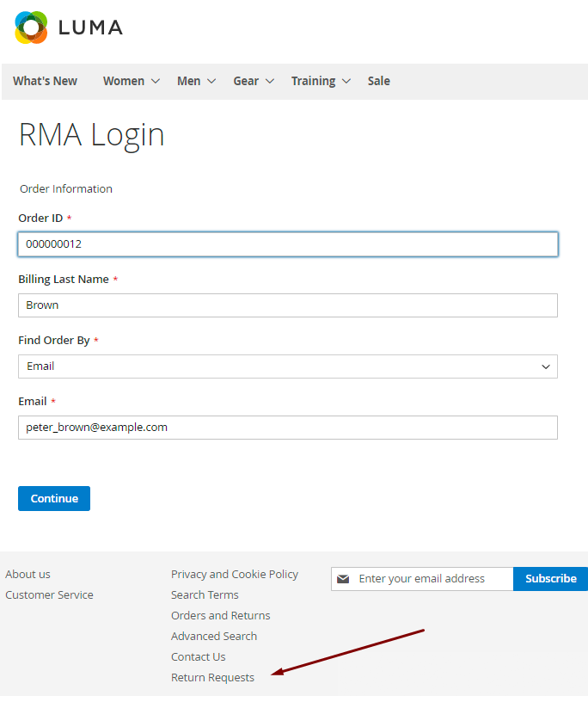
Task: Open the Return Requests footer link
Action: [212, 677]
